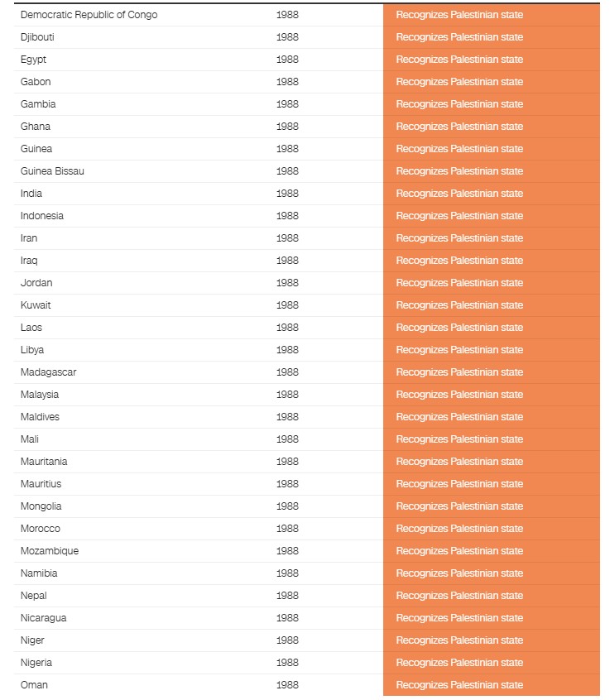
Task: Select the Libya country name
Action: 32,350
